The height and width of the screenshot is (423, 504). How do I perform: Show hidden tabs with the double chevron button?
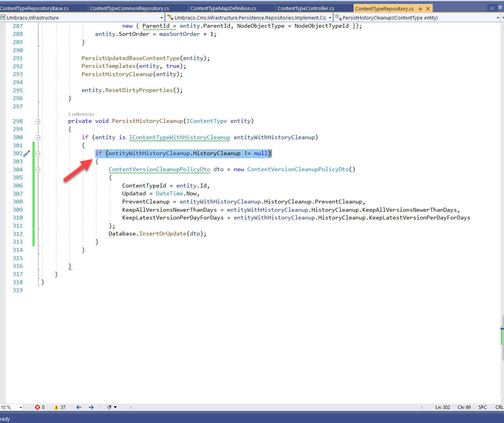click(x=492, y=8)
